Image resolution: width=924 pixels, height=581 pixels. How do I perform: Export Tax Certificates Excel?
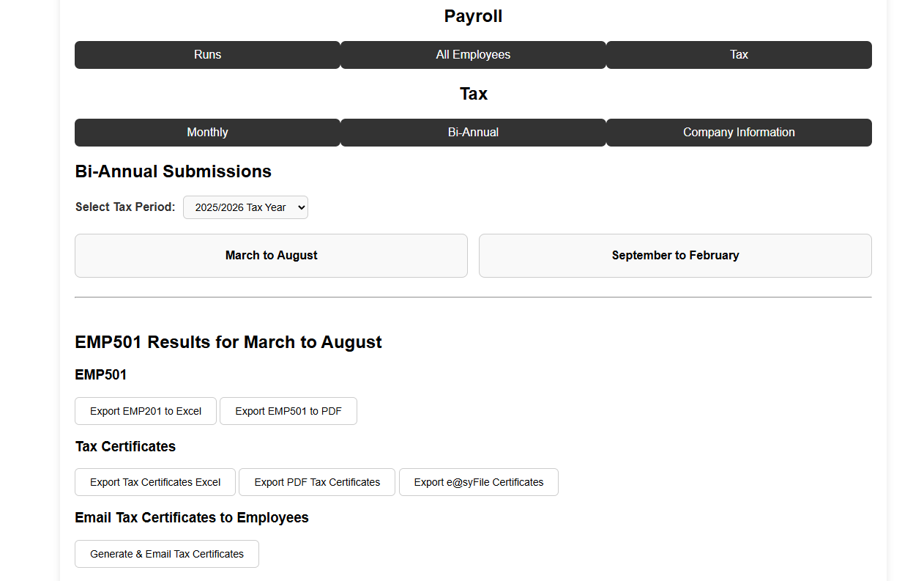[x=154, y=482]
